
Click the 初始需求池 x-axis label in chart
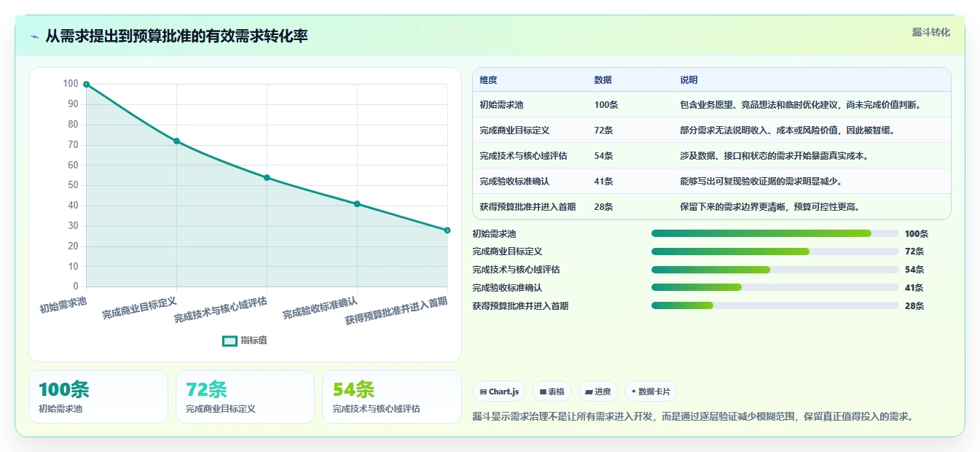tap(63, 305)
